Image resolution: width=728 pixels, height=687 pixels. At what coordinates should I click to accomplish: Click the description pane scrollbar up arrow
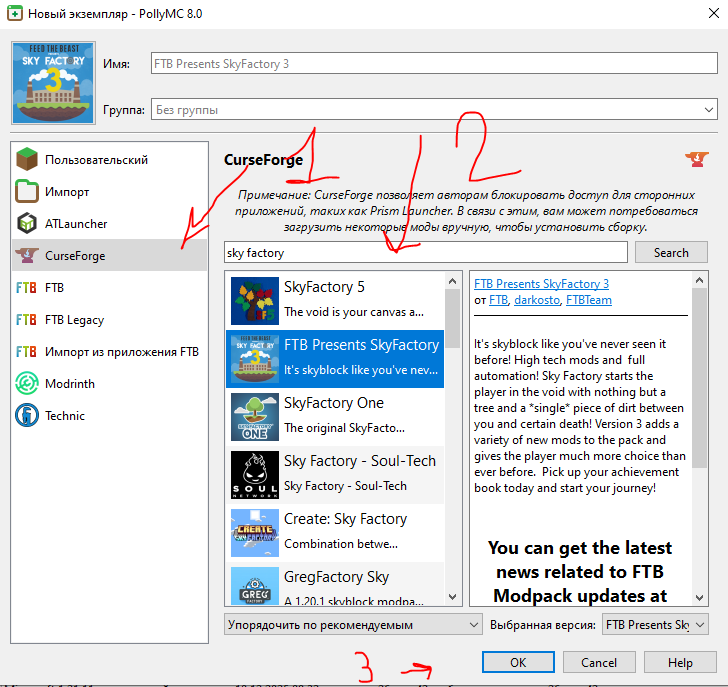click(x=699, y=280)
